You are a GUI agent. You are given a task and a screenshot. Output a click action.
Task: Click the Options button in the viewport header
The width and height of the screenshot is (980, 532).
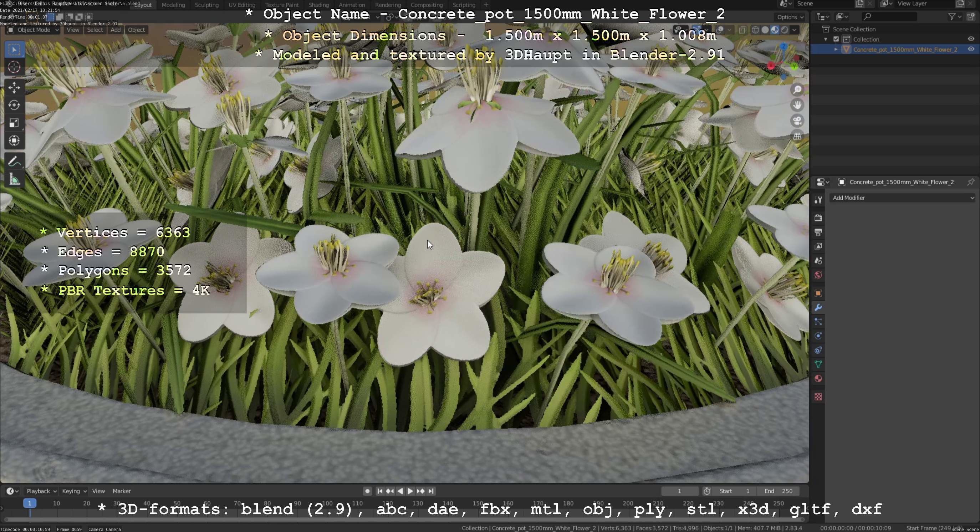click(x=790, y=17)
